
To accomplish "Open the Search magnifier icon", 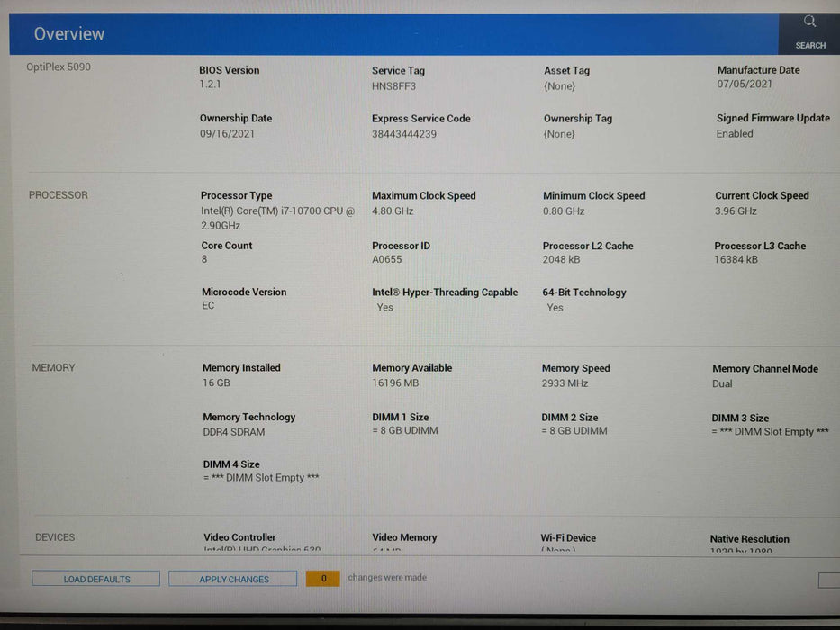I will point(809,22).
